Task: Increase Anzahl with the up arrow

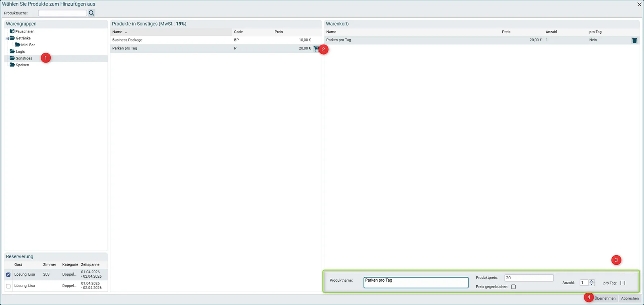Action: (x=591, y=281)
